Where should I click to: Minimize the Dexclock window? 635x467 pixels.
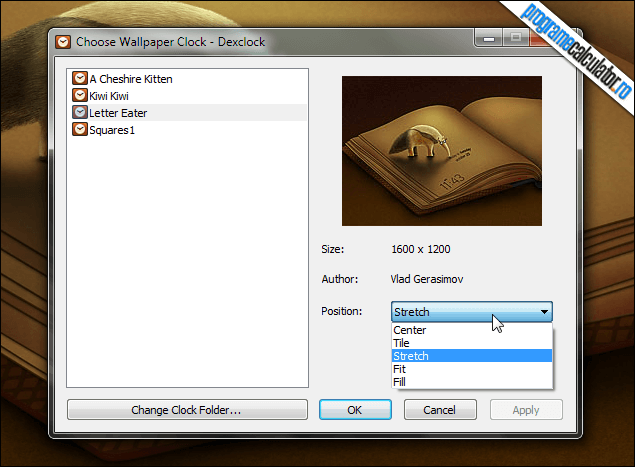(489, 38)
